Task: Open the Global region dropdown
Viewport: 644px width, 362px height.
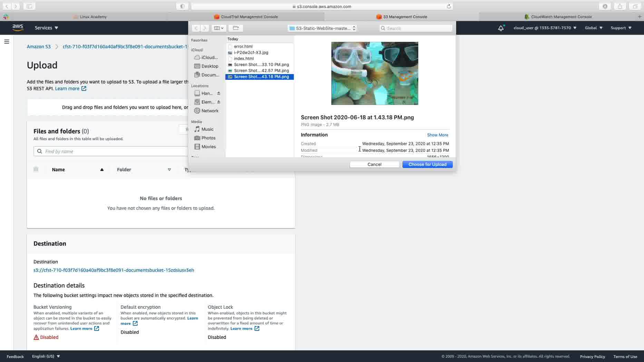Action: pyautogui.click(x=594, y=28)
